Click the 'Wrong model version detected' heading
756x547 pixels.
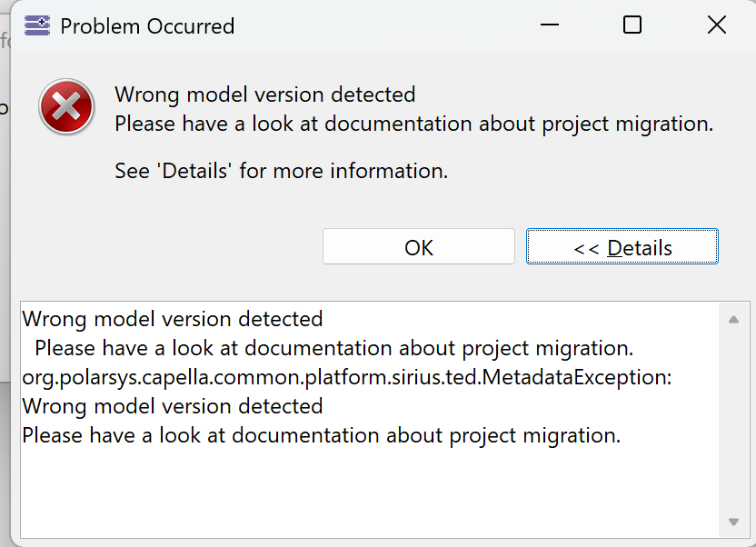(x=264, y=94)
